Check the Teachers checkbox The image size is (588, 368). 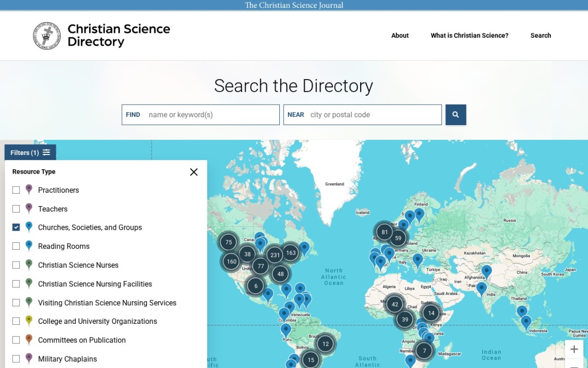16,209
